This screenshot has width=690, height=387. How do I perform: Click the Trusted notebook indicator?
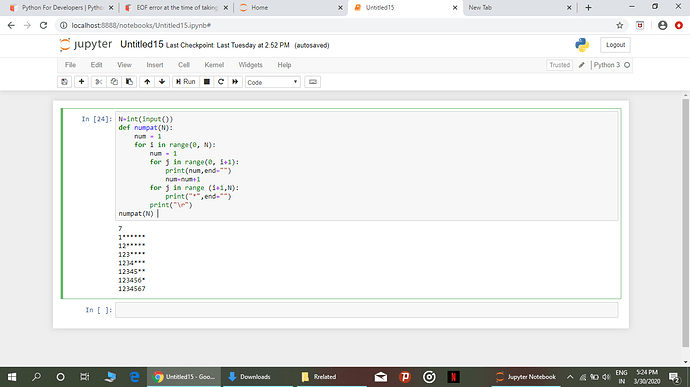[x=559, y=65]
